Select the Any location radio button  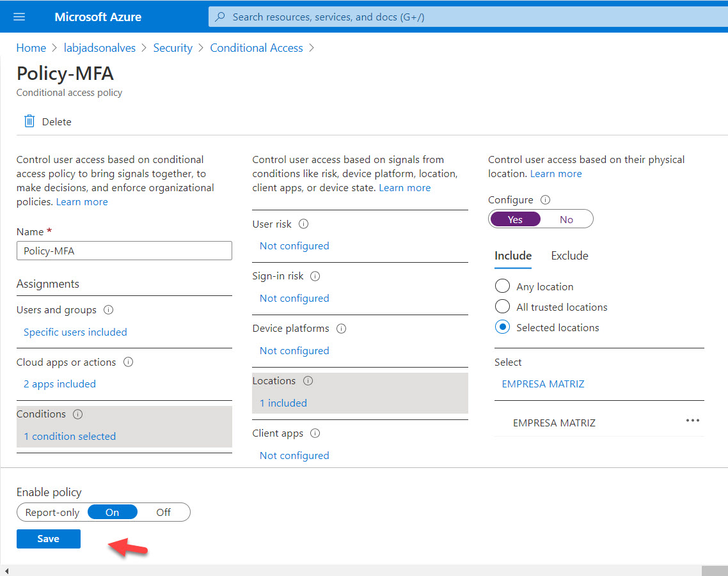coord(503,286)
